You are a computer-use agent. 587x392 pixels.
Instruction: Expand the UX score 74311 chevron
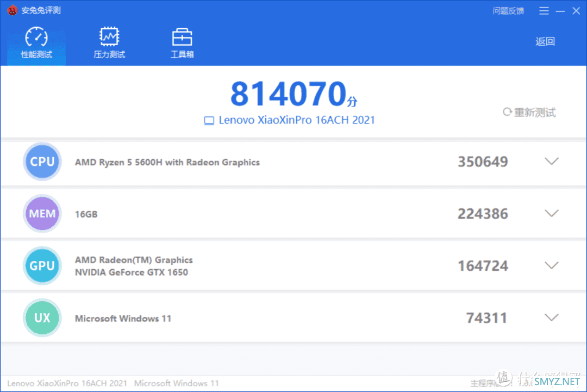pos(552,318)
